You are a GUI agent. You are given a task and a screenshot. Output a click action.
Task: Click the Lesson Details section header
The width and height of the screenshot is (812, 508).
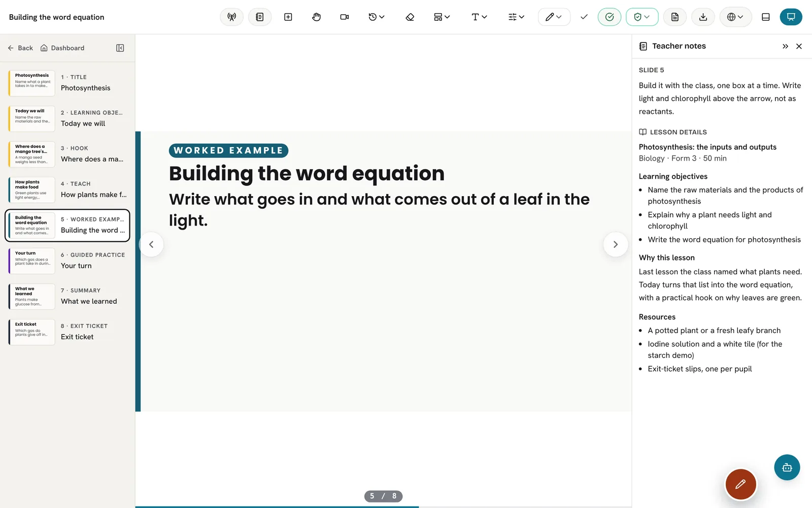point(673,132)
